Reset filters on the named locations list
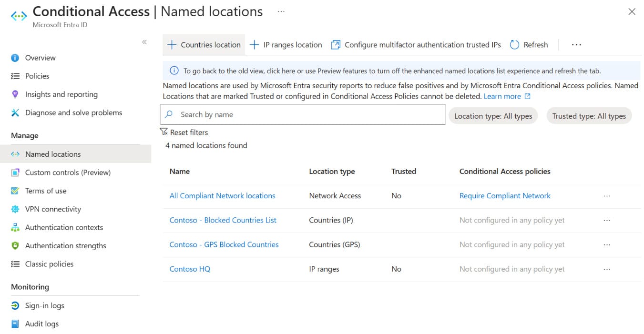The width and height of the screenshot is (644, 334). 184,132
